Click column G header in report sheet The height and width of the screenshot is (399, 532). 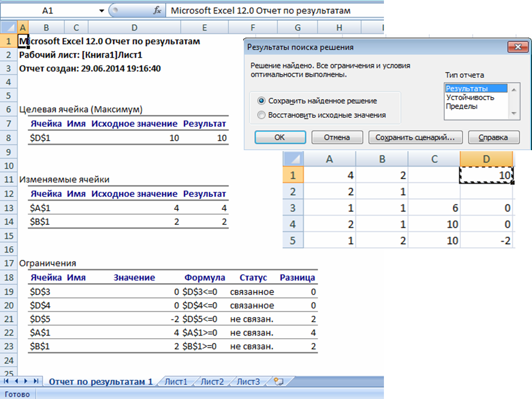pos(298,28)
